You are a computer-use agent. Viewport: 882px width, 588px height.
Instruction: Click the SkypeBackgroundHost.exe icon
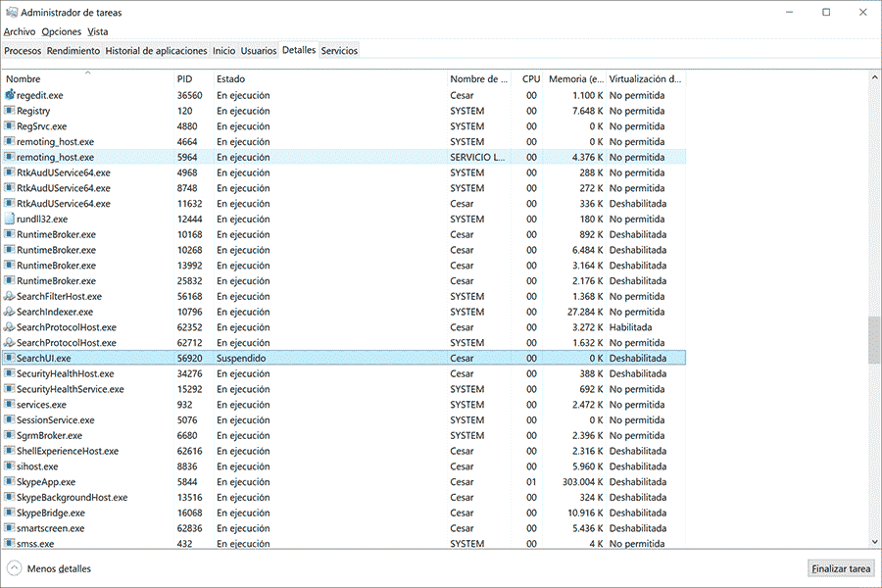point(10,498)
